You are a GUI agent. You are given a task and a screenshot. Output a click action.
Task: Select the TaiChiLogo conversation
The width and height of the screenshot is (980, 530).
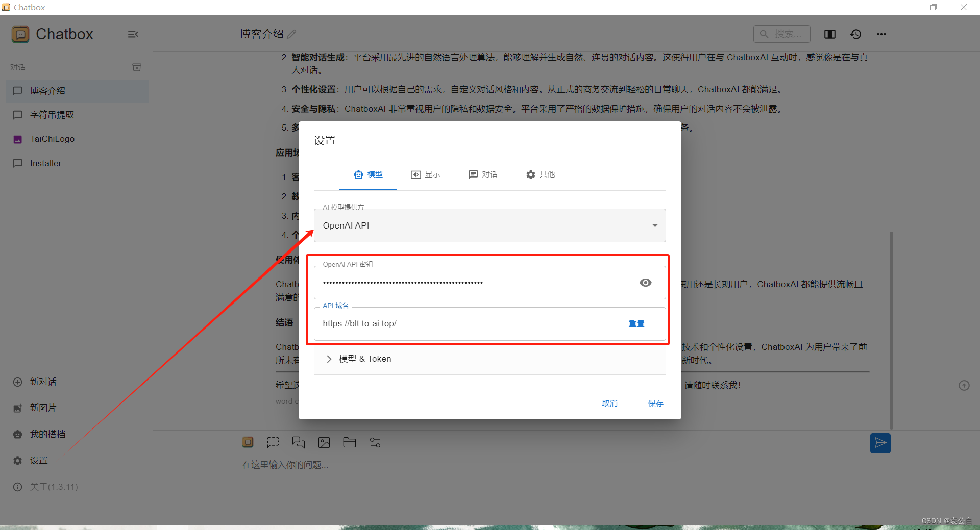(x=78, y=139)
